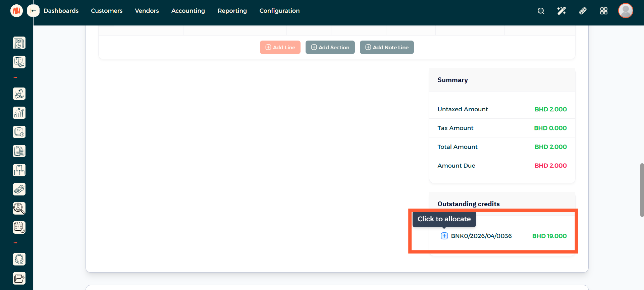The width and height of the screenshot is (644, 290).
Task: Open the Accounting menu
Action: [x=188, y=11]
